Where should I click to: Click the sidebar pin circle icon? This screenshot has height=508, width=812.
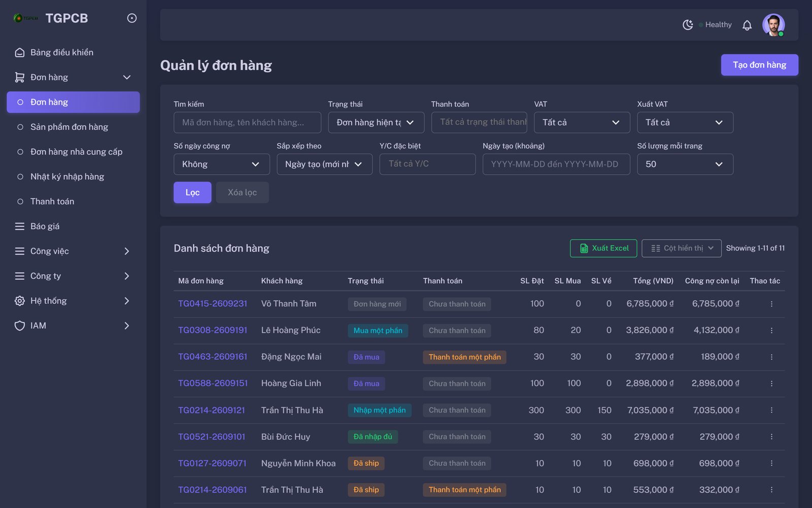131,18
